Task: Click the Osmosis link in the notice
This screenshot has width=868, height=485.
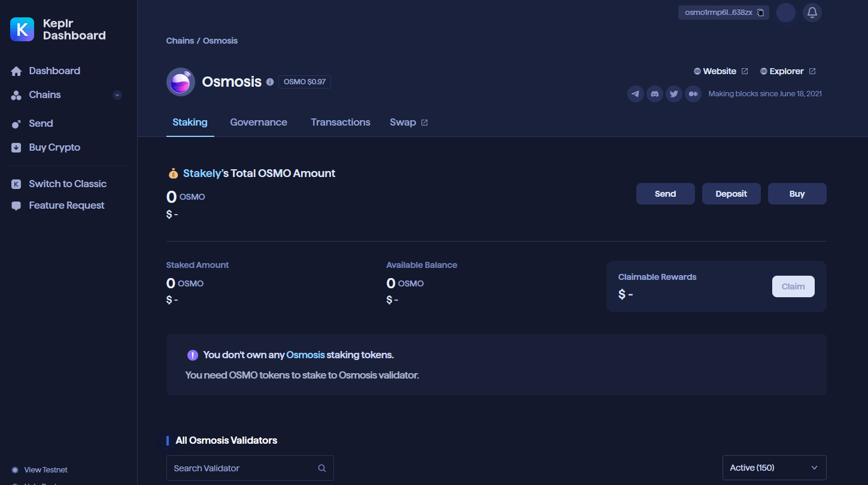Action: (x=305, y=355)
